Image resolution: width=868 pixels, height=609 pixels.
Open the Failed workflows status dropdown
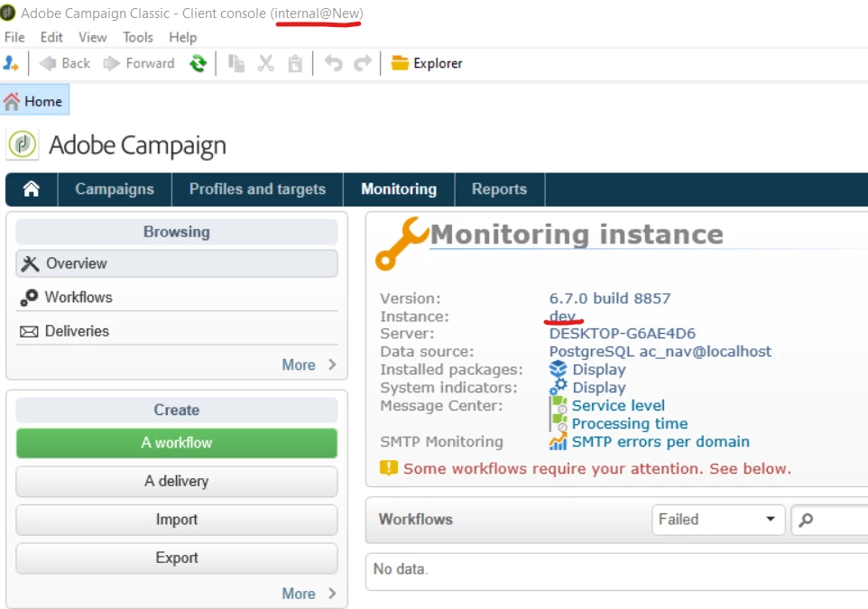(718, 520)
